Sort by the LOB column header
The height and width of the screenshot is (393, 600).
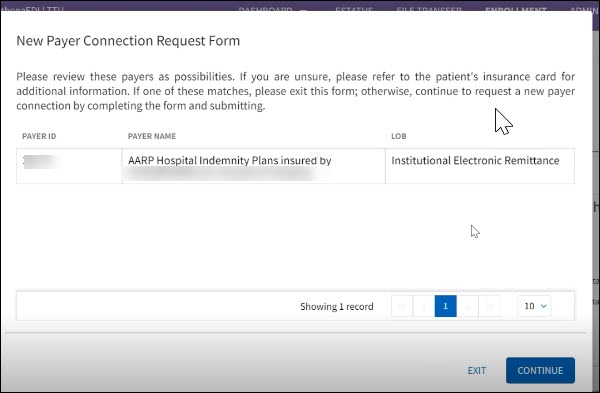(399, 136)
